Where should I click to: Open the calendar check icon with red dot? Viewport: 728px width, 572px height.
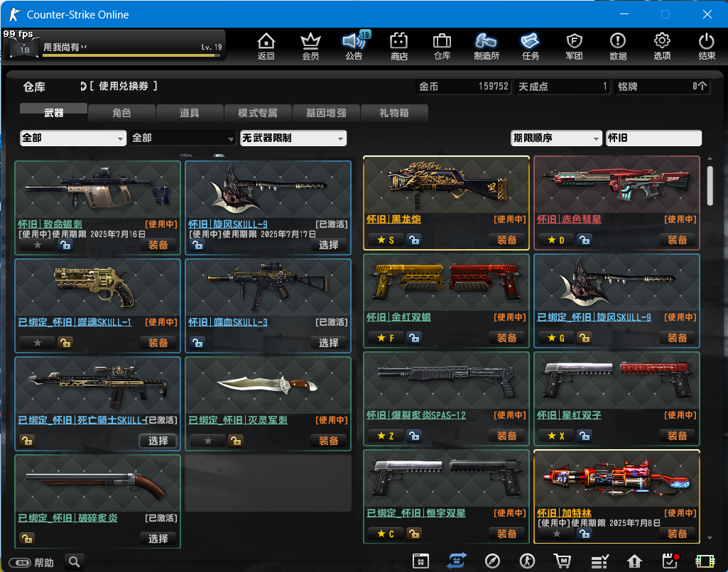click(x=670, y=561)
